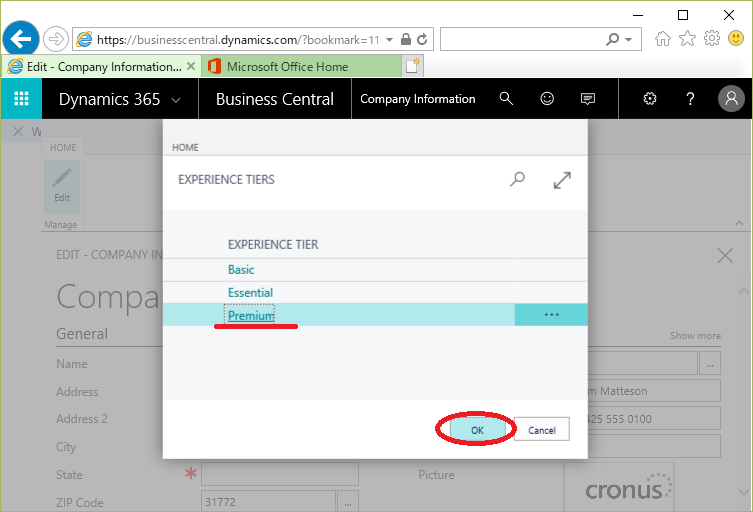Screen dimensions: 753x512
Task: Close the Edit - Company Information tab
Action: 191,66
